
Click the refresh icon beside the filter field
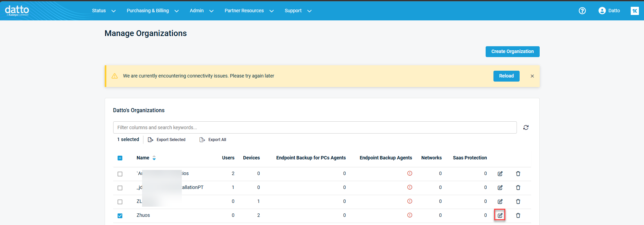click(x=526, y=127)
